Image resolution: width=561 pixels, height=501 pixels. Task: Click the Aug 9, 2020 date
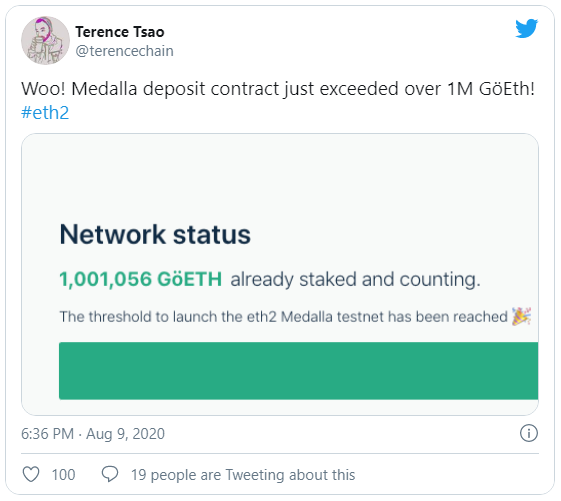(x=125, y=434)
